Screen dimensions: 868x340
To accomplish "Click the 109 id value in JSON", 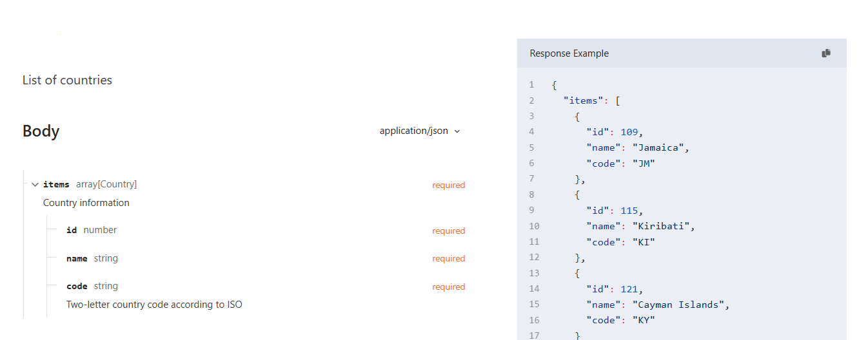I will click(x=629, y=132).
